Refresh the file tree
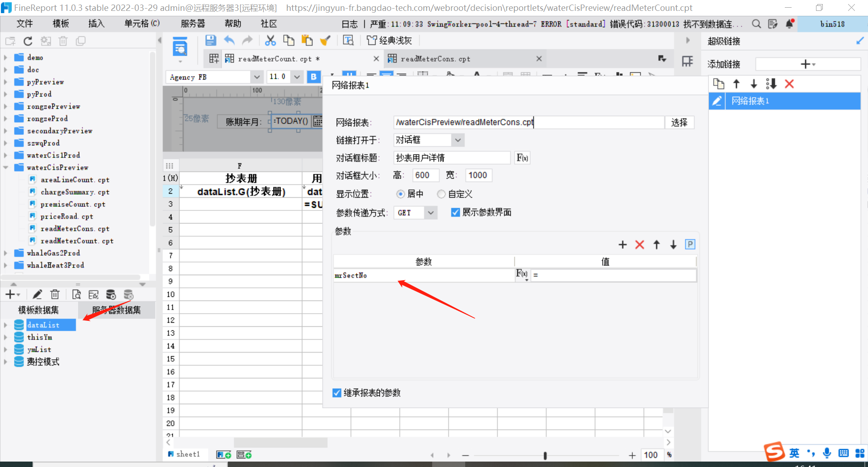The width and height of the screenshot is (868, 467). click(x=28, y=41)
